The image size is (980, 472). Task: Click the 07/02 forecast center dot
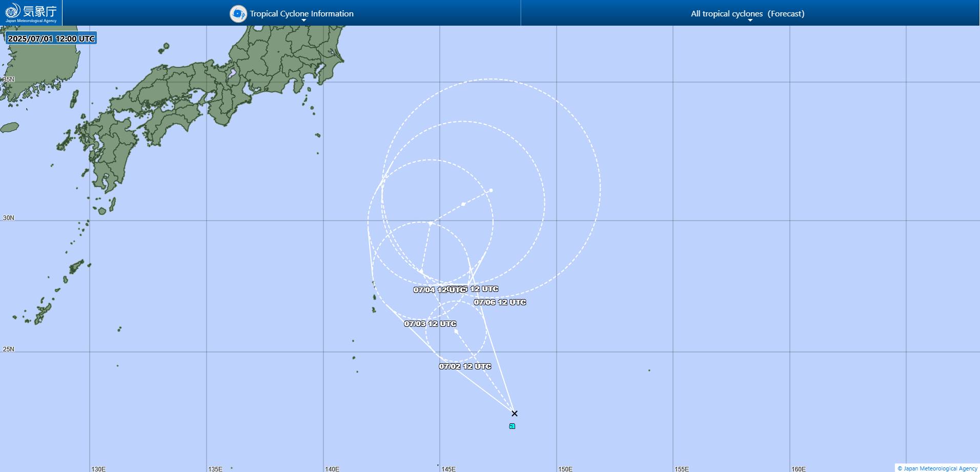tap(456, 330)
